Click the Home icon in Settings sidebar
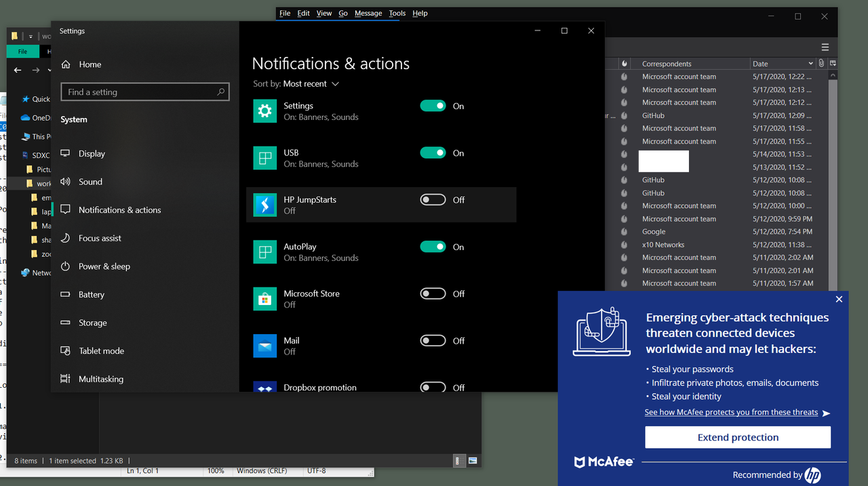Screen dimensions: 868x486 (66, 64)
